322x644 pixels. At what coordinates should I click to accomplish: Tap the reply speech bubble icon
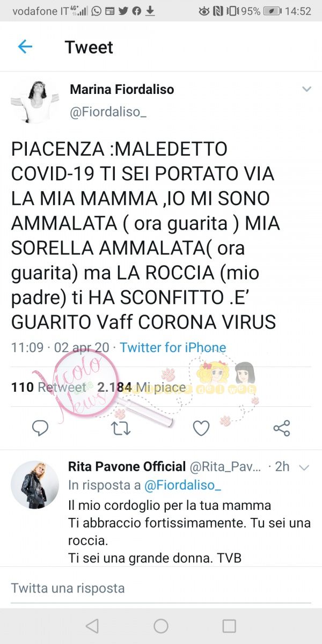(40, 428)
